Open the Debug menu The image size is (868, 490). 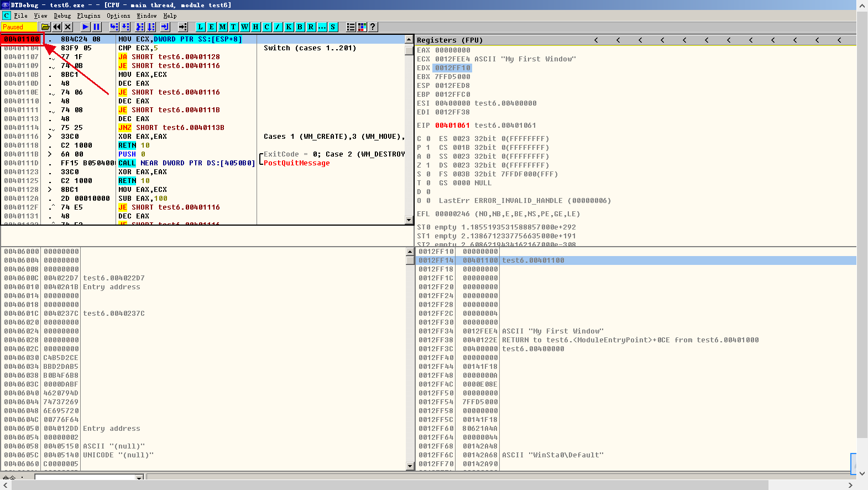click(62, 15)
